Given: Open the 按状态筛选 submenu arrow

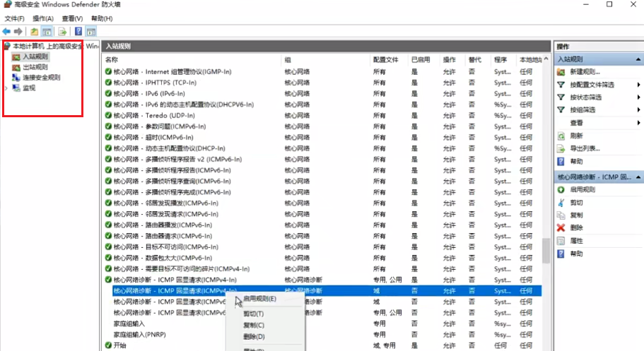Looking at the screenshot, I should pyautogui.click(x=638, y=97).
